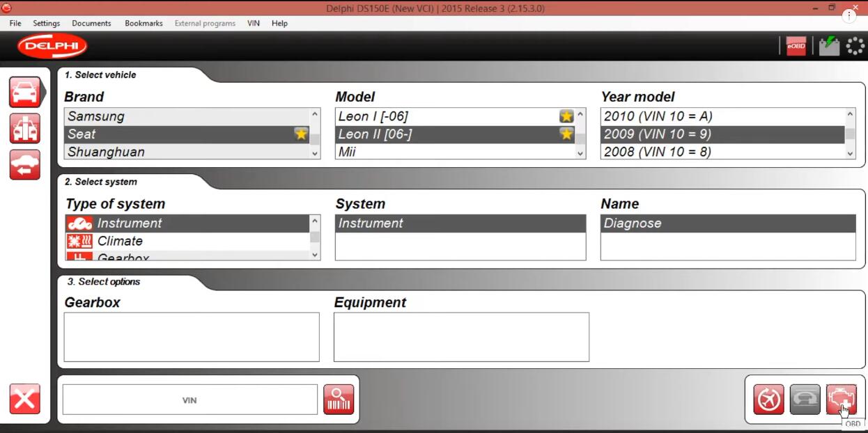Toggle favorite star for Leon I [-06]

pyautogui.click(x=566, y=116)
